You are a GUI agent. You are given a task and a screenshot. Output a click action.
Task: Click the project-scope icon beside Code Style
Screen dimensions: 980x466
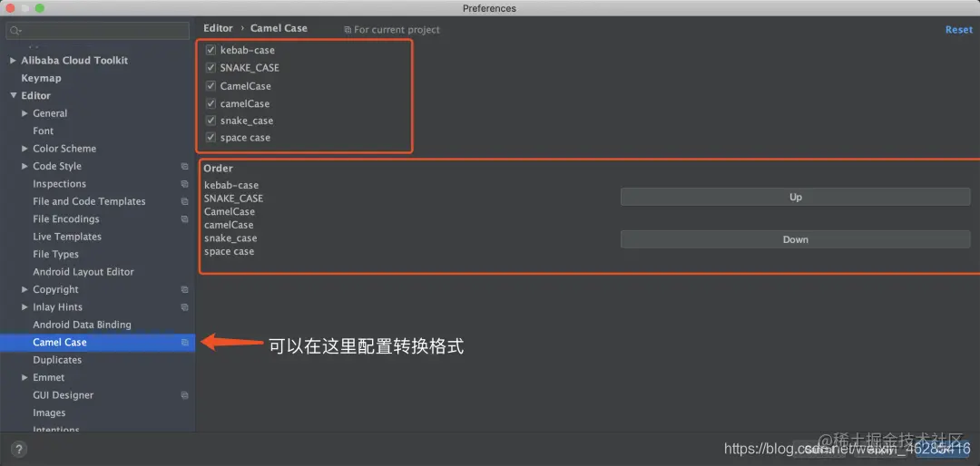pos(184,166)
